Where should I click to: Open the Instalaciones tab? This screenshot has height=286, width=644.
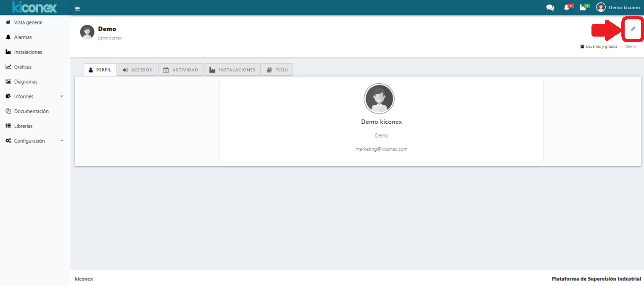pos(232,70)
